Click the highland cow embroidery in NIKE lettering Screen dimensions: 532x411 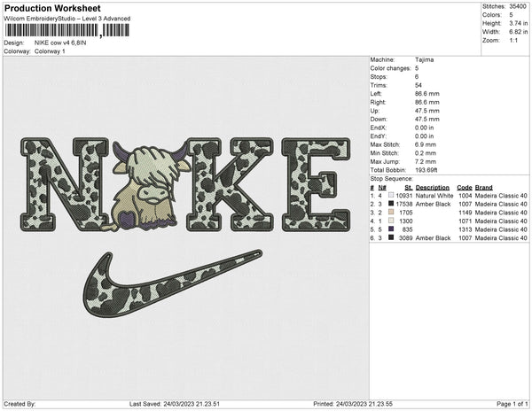147,186
